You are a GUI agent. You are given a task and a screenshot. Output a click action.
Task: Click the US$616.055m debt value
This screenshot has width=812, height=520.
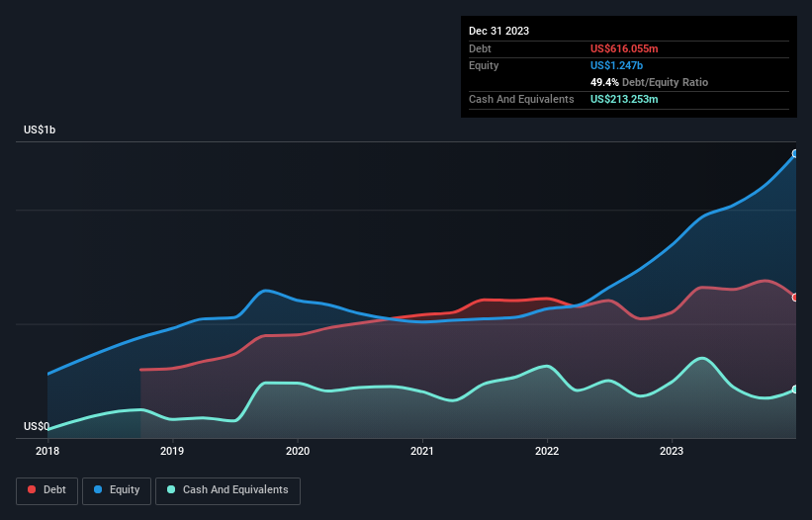coord(624,48)
